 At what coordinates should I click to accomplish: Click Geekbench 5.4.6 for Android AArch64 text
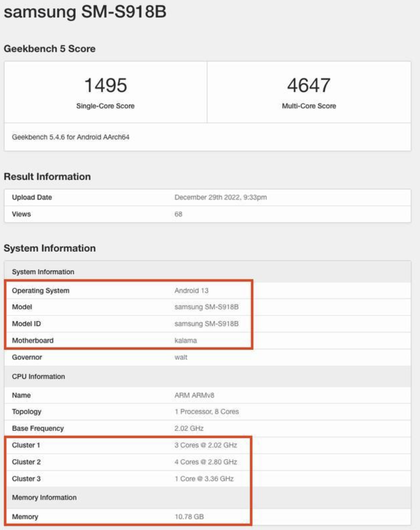(70, 137)
